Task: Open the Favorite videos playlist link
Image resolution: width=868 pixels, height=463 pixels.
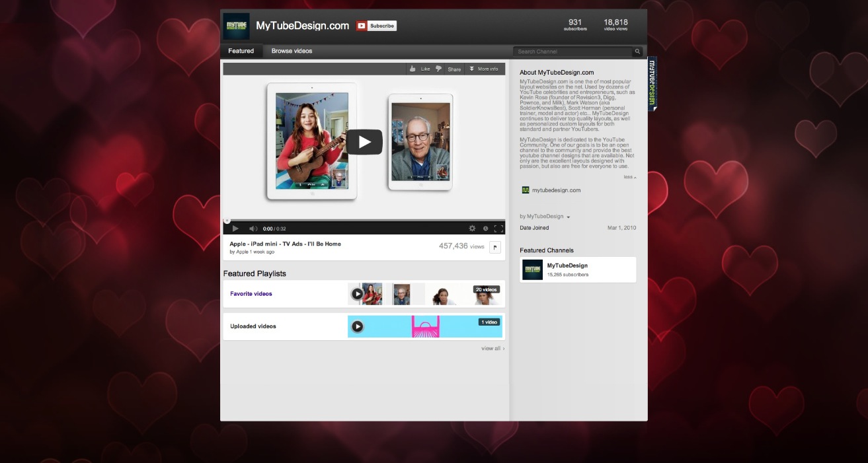Action: 251,294
